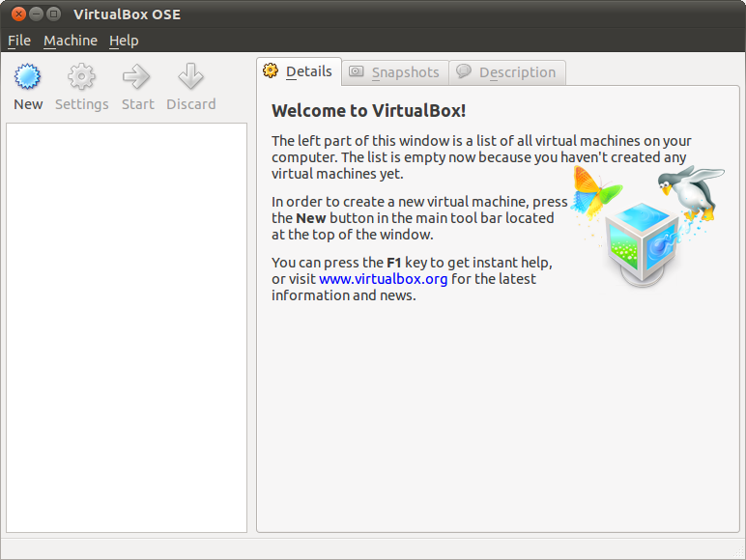The width and height of the screenshot is (746, 560).
Task: Minimize the VirtualBox window
Action: (x=36, y=14)
